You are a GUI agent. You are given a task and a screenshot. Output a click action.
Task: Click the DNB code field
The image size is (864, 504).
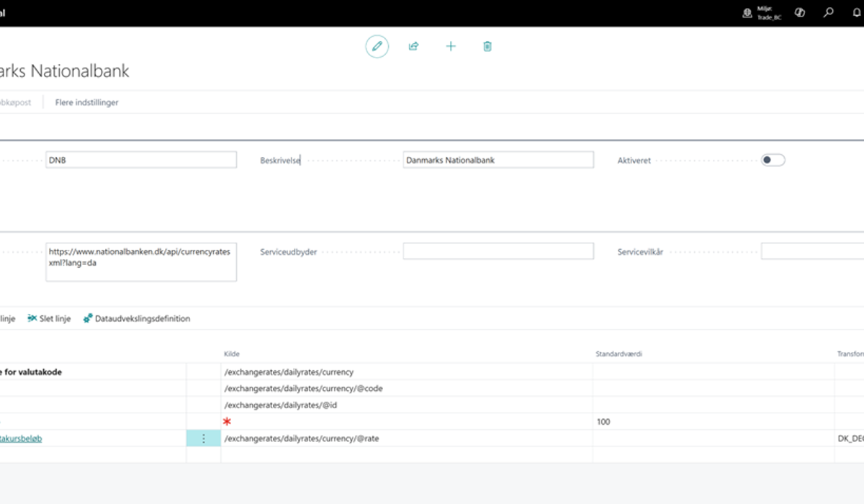(141, 160)
